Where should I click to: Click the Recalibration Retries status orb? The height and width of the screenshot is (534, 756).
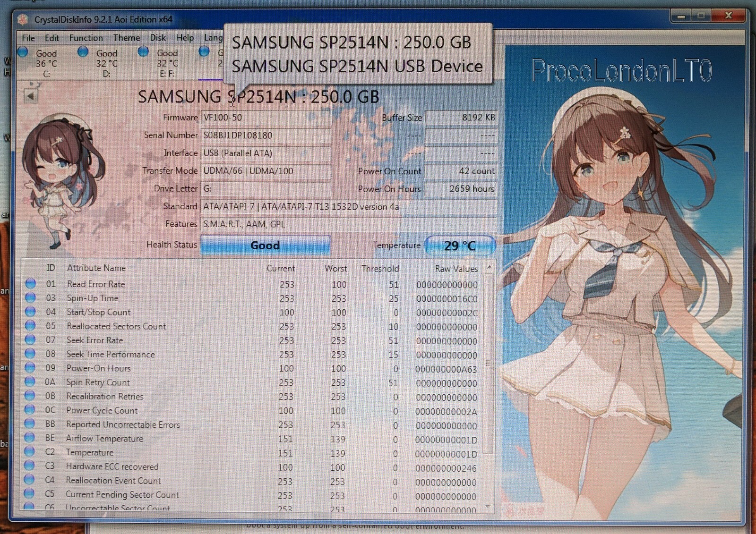pyautogui.click(x=30, y=395)
